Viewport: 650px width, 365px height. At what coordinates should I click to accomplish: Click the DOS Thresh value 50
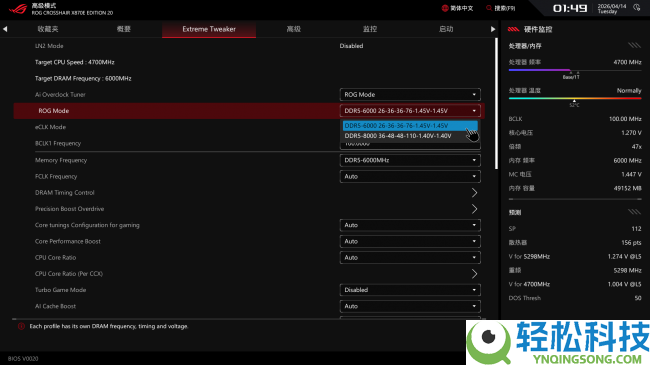coord(638,298)
